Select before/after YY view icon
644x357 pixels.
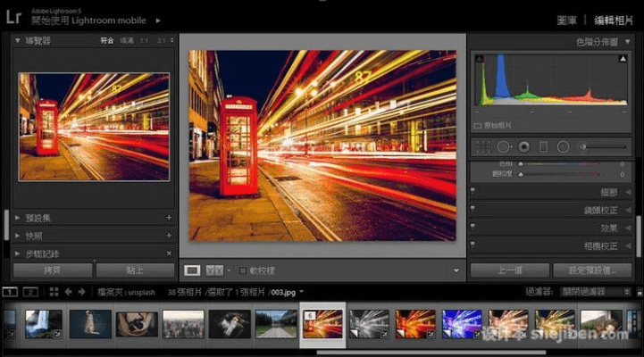[214, 270]
